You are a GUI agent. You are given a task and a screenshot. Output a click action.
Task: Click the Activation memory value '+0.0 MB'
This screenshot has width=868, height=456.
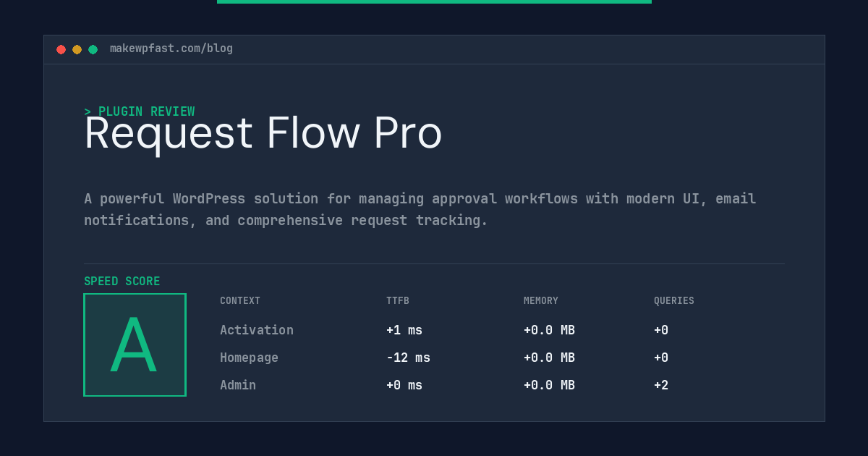[549, 330]
